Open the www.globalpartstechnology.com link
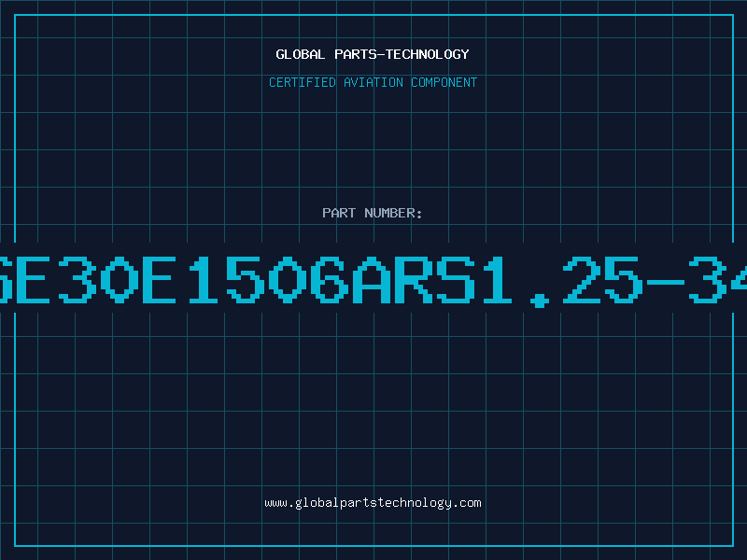Screen dimensions: 747x560 pyautogui.click(x=373, y=503)
